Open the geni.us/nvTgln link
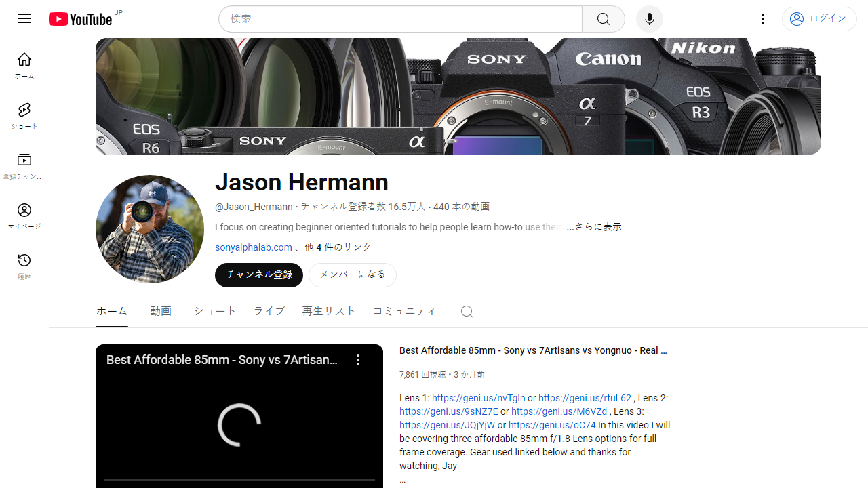 (x=479, y=398)
